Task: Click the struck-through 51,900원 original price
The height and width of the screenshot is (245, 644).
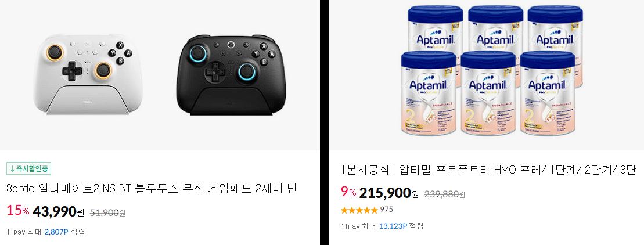Action: [107, 212]
